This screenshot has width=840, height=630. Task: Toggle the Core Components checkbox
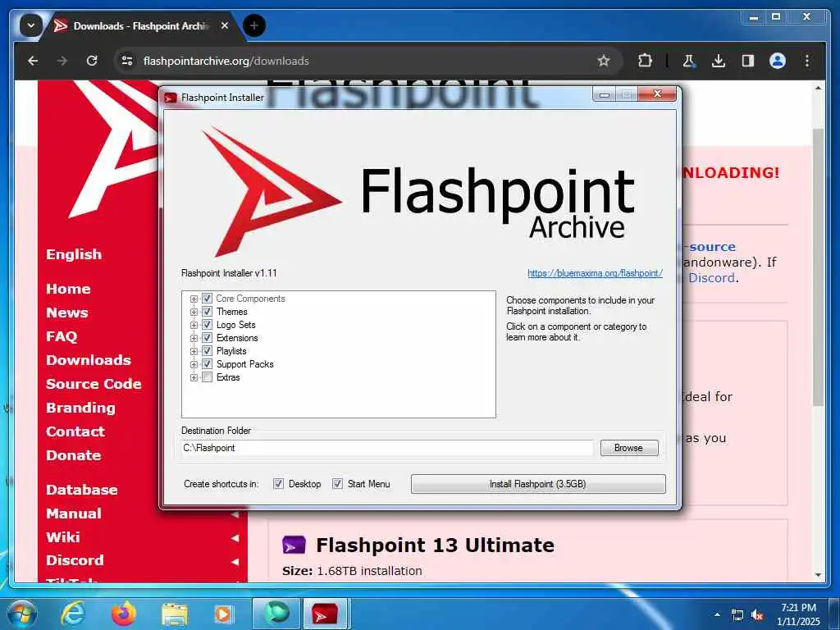[x=207, y=299]
